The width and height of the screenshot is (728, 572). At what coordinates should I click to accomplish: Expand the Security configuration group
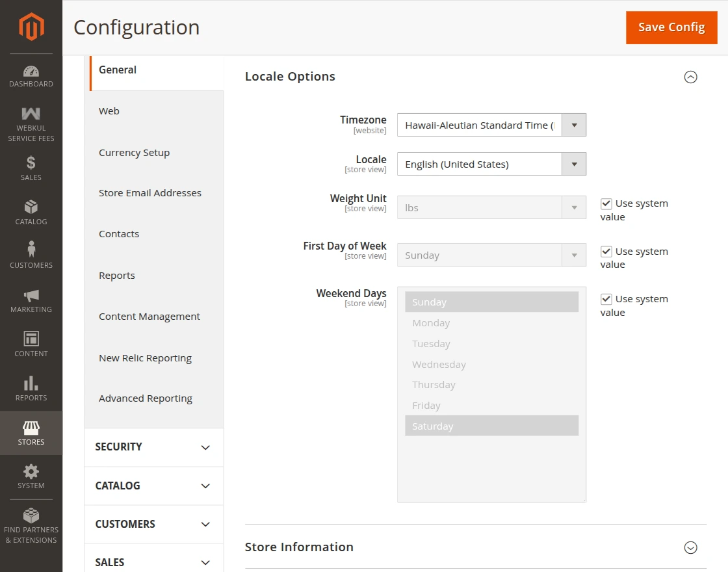click(x=153, y=447)
